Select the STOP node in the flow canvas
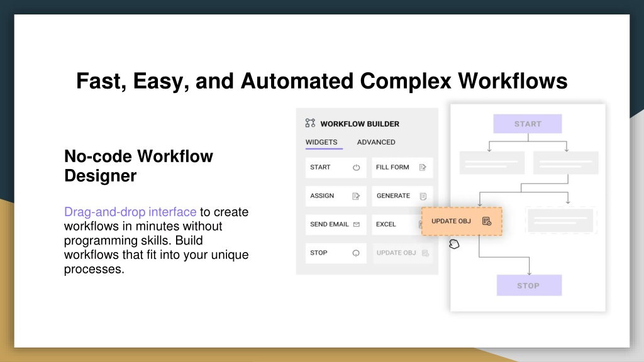Viewport: 644px width, 362px height. click(x=529, y=285)
